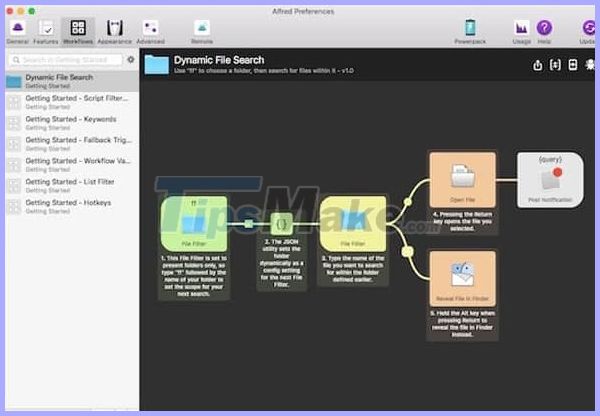The width and height of the screenshot is (600, 416).
Task: Open the workflow debugger bug icon
Action: coord(590,65)
